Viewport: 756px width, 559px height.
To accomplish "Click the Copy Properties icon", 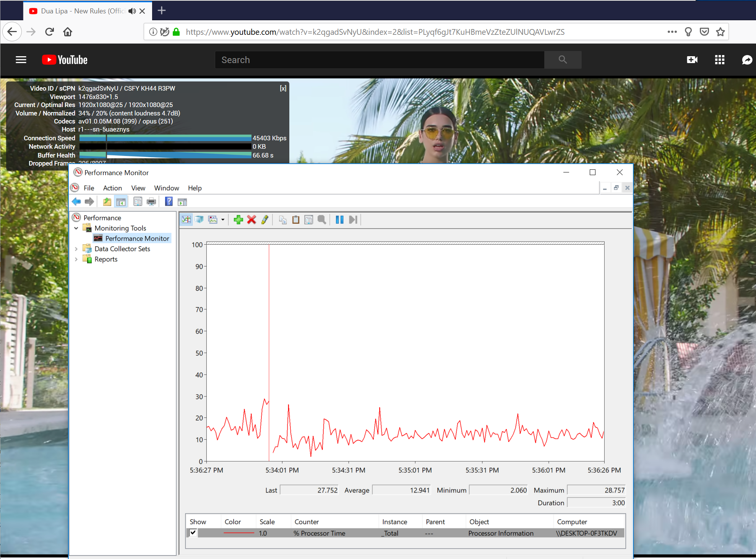I will tap(283, 219).
